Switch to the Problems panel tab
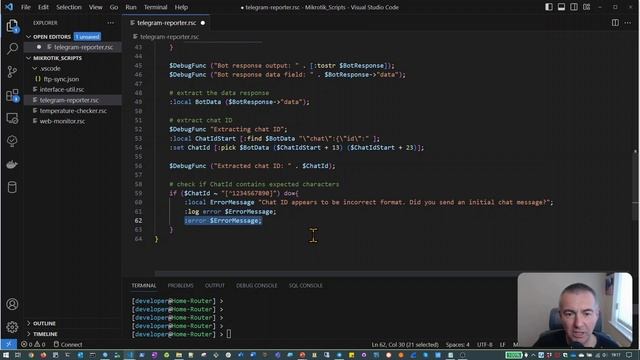Screen dimensions: 640x360 pyautogui.click(x=180, y=286)
